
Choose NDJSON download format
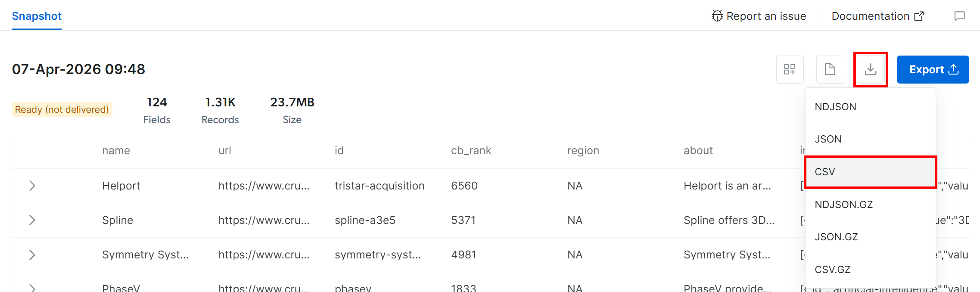pos(835,107)
